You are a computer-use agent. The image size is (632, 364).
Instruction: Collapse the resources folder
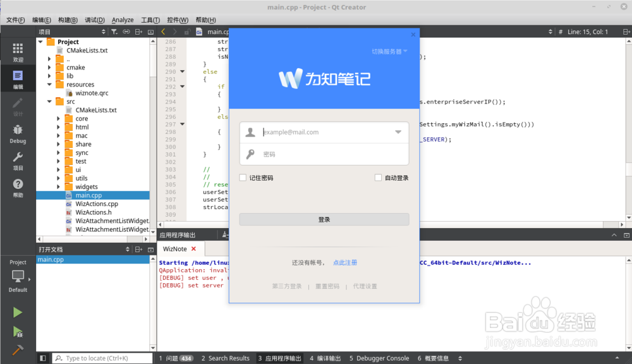(x=49, y=84)
